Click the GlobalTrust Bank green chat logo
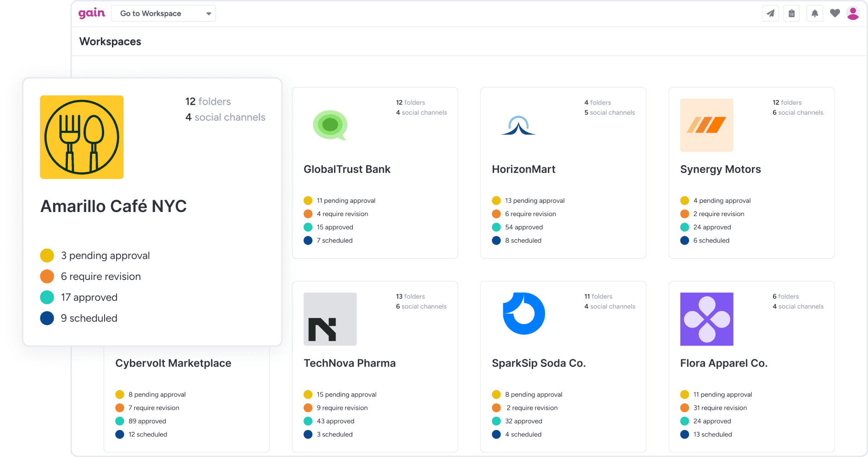The image size is (868, 457). 330,125
